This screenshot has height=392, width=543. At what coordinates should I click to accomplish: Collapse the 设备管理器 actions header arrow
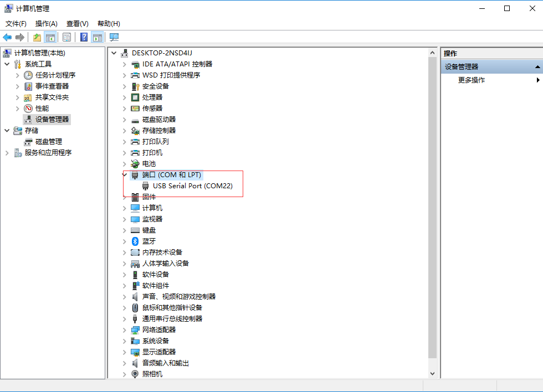(537, 67)
